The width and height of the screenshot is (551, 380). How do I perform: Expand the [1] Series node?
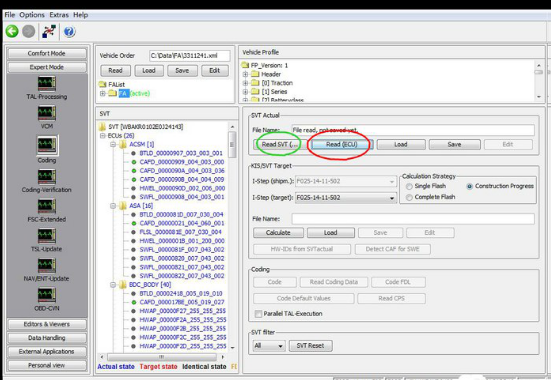[246, 92]
